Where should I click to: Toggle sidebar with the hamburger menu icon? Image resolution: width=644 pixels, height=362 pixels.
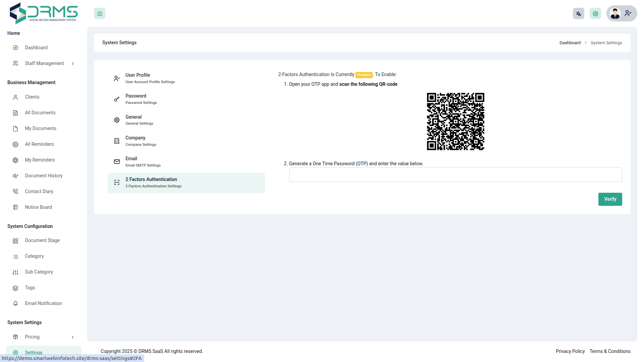(100, 14)
